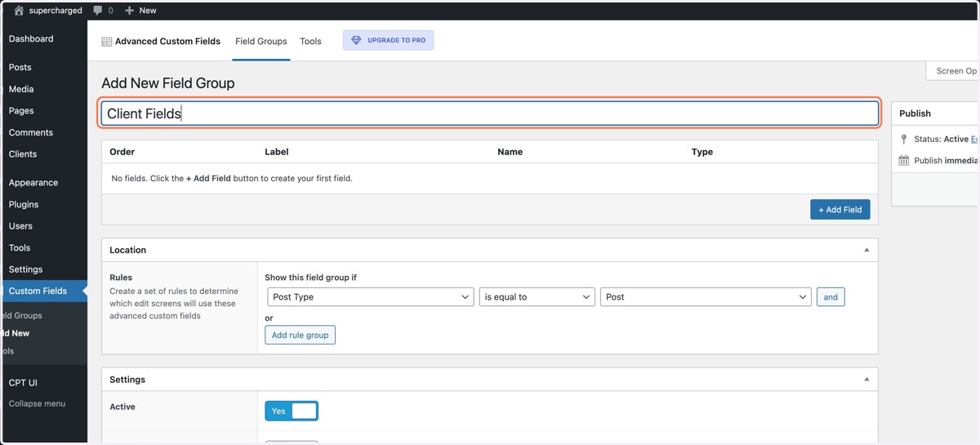980x445 pixels.
Task: Click the Location panel heading
Action: click(128, 250)
